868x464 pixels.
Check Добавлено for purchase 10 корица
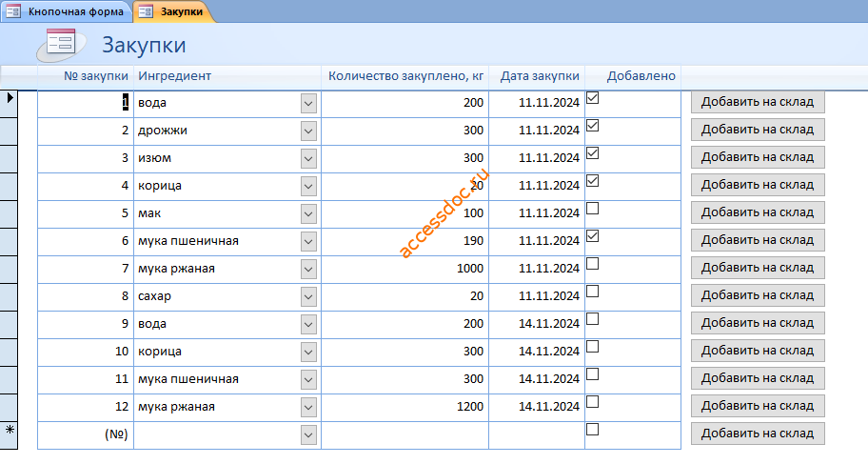pyautogui.click(x=592, y=347)
